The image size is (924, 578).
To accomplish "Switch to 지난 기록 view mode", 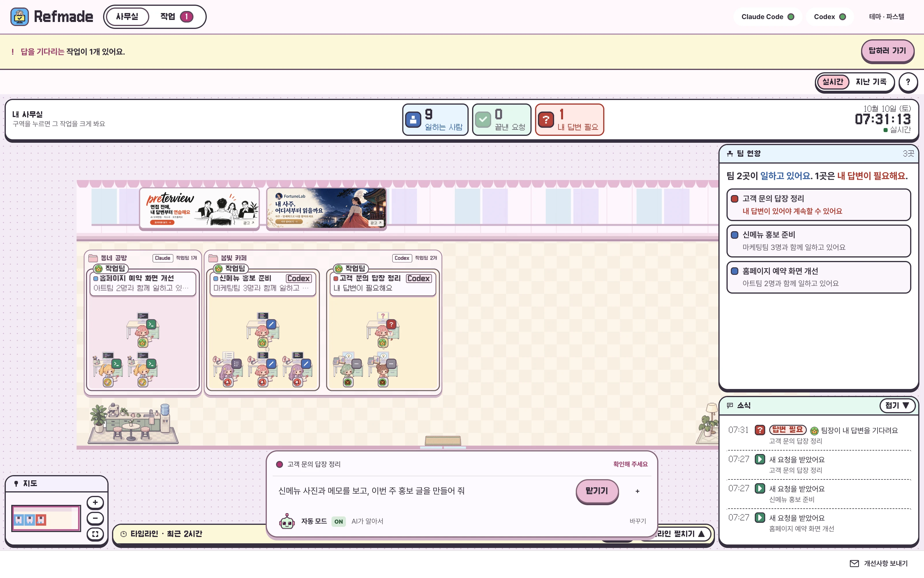I will [871, 82].
